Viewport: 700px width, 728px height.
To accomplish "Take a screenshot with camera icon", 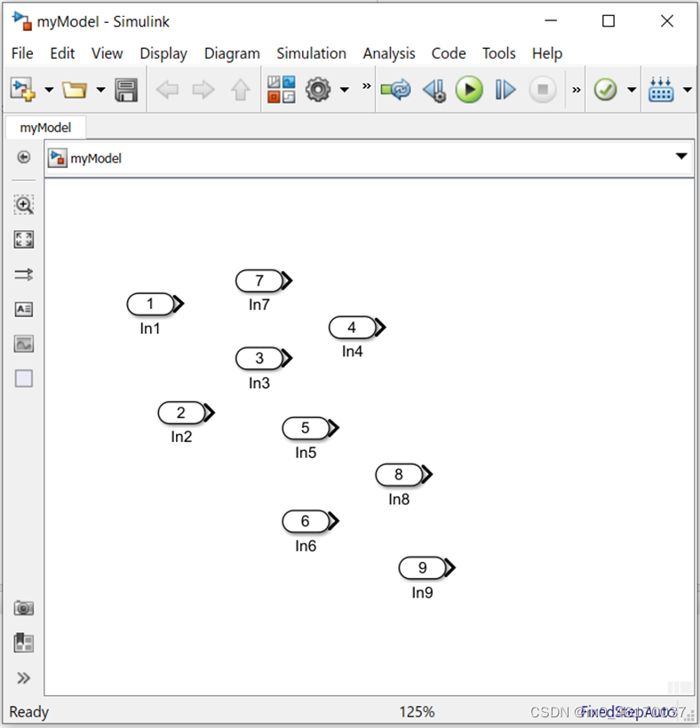I will coord(24,608).
